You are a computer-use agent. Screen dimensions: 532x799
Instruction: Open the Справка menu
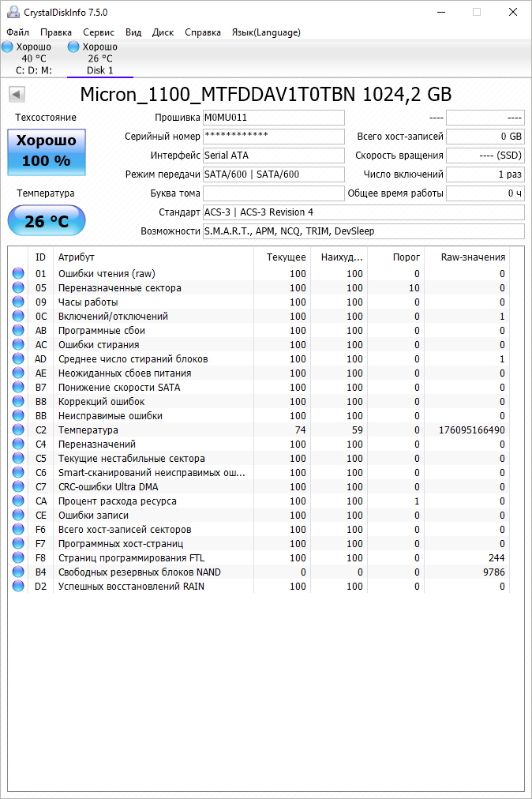click(x=203, y=32)
